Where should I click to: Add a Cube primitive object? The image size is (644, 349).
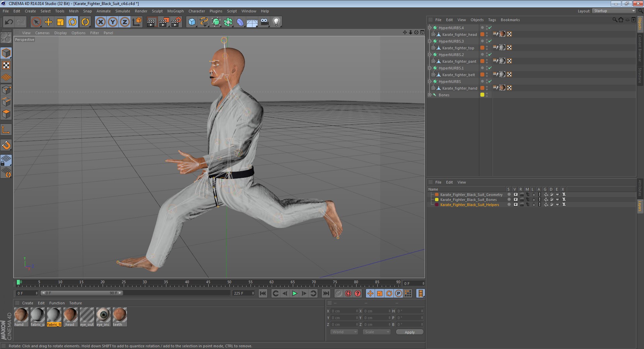pos(192,22)
